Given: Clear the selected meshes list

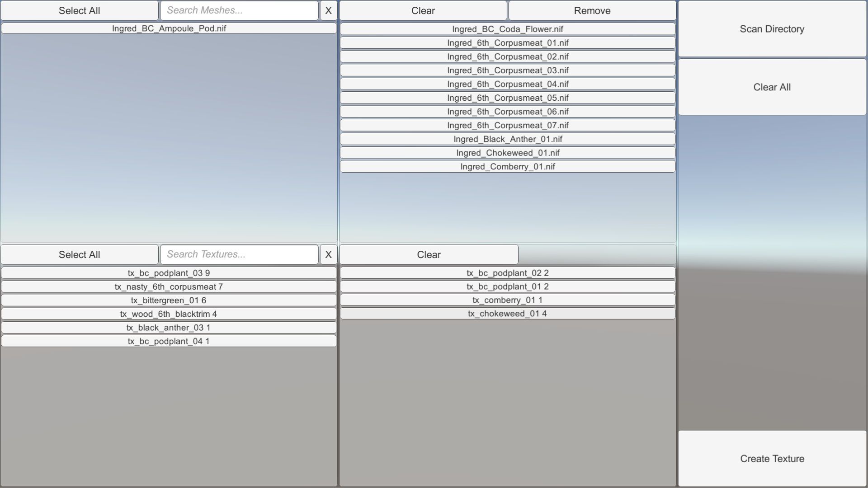Looking at the screenshot, I should click(423, 10).
